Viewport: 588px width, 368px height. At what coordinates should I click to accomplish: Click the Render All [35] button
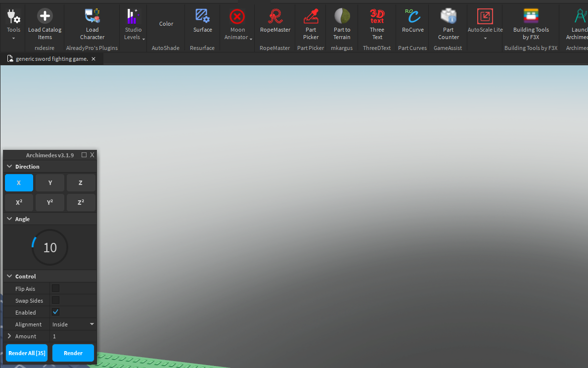click(x=26, y=353)
